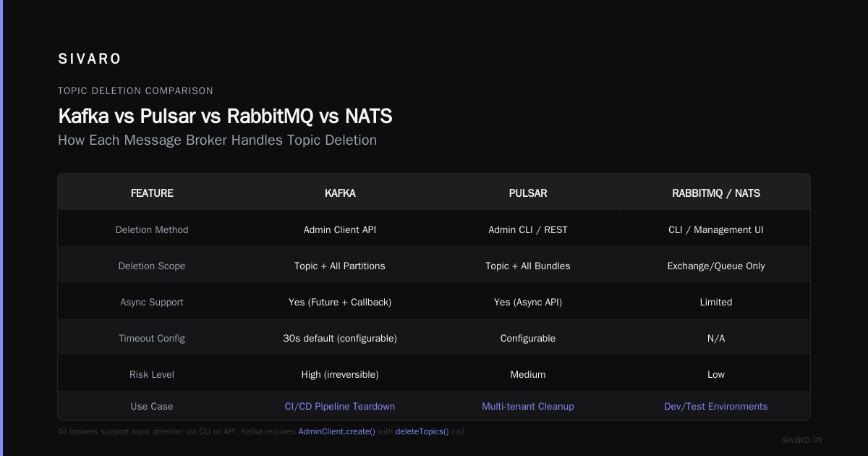Screen dimensions: 868x456
Task: Click the AdminClient.create() code link
Action: tap(336, 431)
